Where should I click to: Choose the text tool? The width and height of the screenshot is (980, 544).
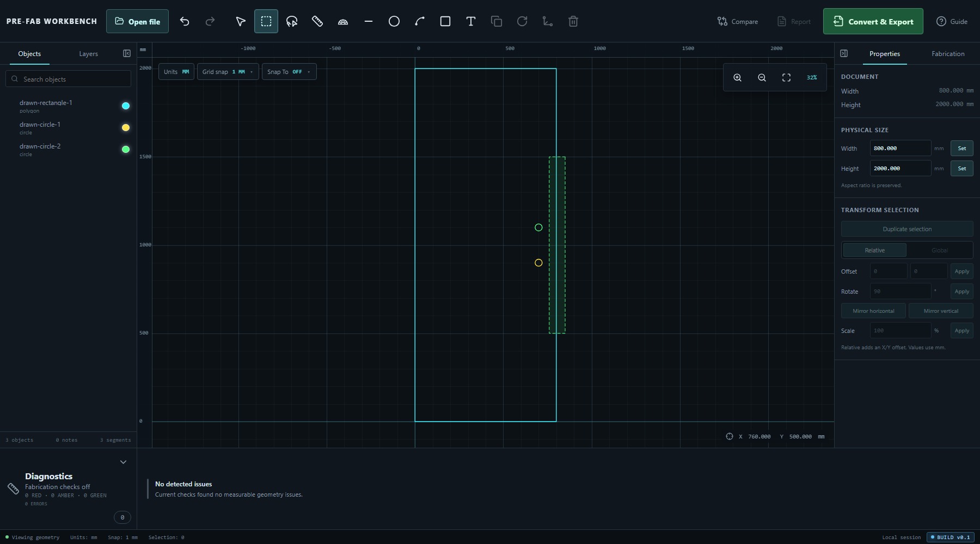(x=471, y=21)
